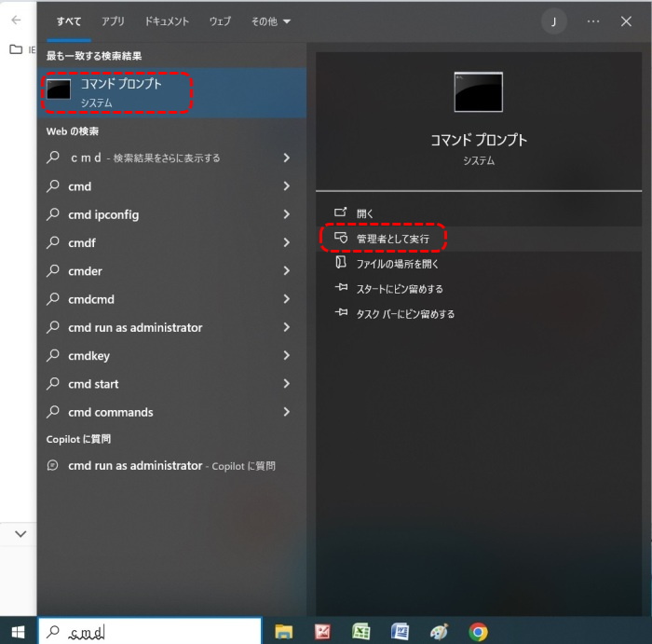This screenshot has height=644, width=652.
Task: Open File Explorer from the taskbar
Action: click(x=284, y=631)
